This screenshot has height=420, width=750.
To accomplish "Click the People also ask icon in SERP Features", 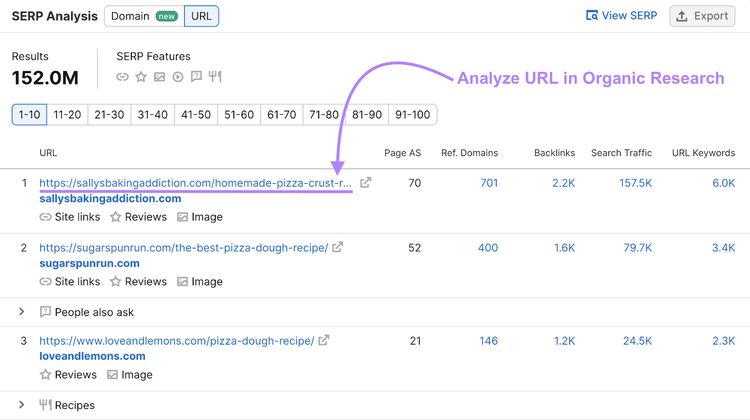I will (x=196, y=77).
